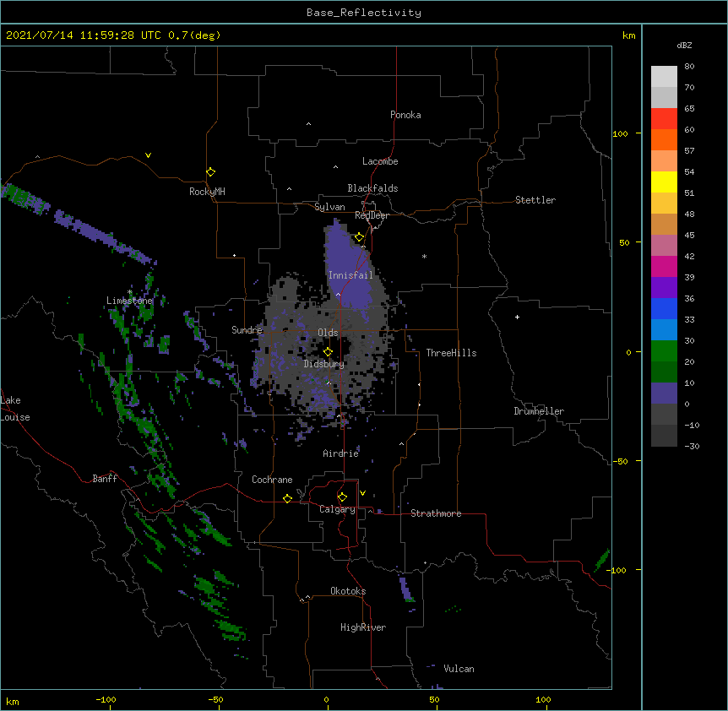The height and width of the screenshot is (711, 728).
Task: Click the Okotoks city label
Action: 348,591
